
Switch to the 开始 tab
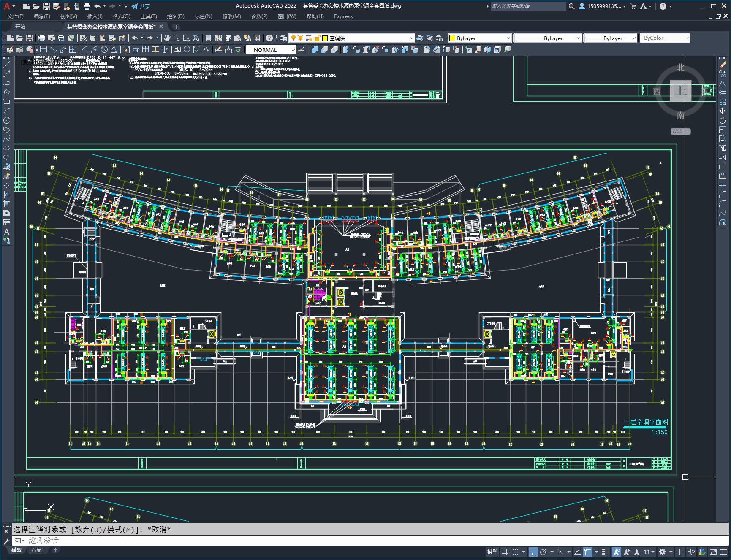[x=20, y=27]
